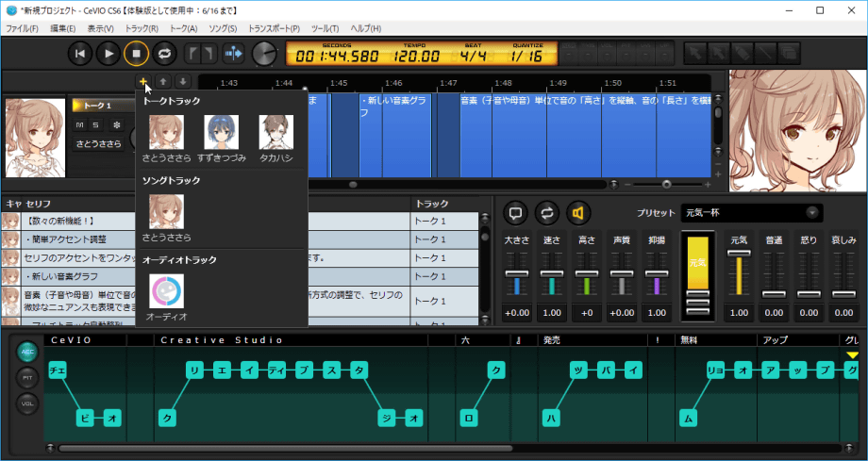Click the チェ accent node
Image resolution: width=868 pixels, height=461 pixels.
pos(58,370)
